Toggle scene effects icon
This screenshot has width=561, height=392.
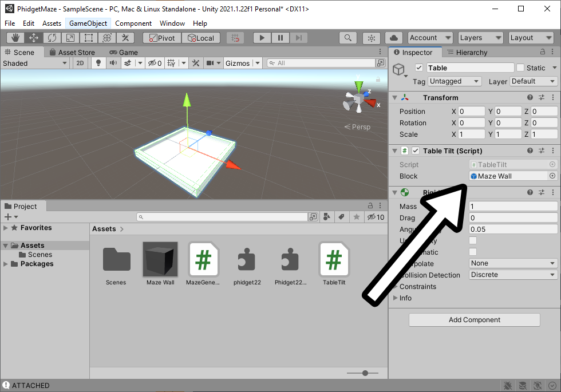[x=128, y=63]
